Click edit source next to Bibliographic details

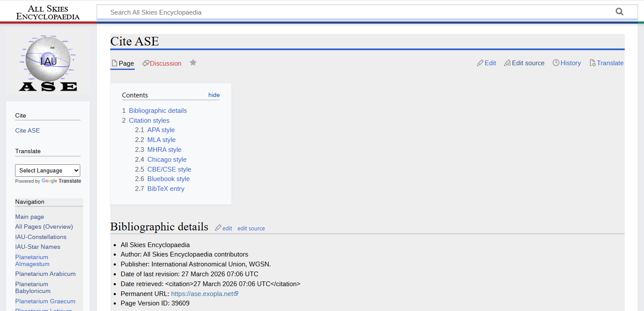pyautogui.click(x=251, y=229)
